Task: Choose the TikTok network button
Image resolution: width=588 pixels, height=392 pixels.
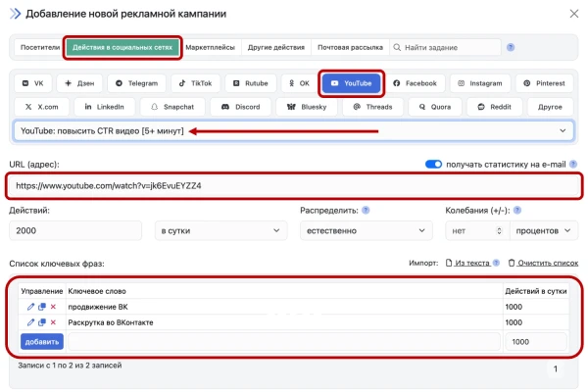Action: (x=194, y=83)
